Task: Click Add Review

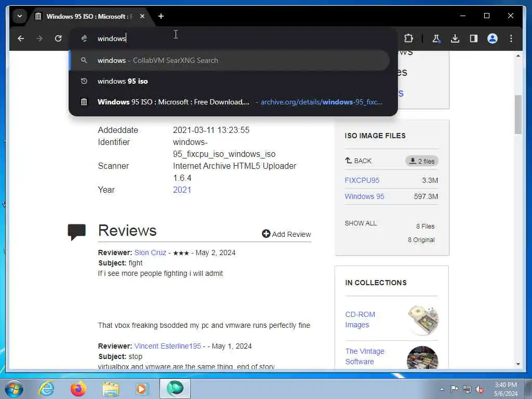Action: click(x=286, y=234)
